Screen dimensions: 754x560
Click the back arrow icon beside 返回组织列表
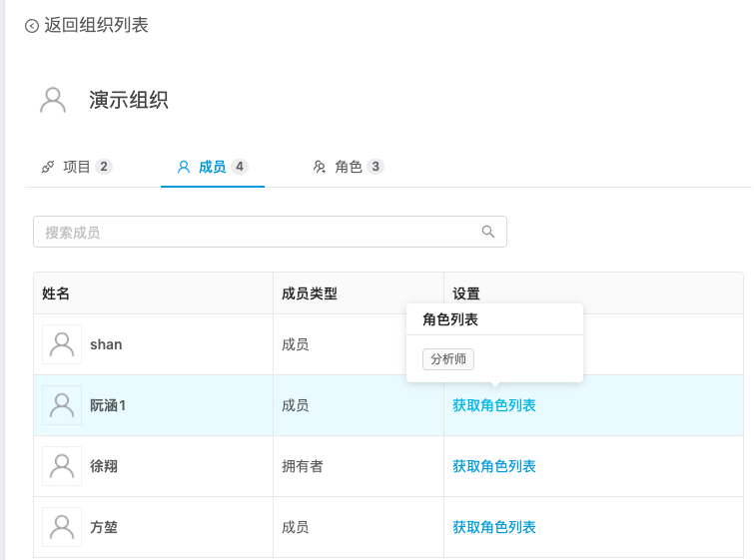(x=32, y=26)
